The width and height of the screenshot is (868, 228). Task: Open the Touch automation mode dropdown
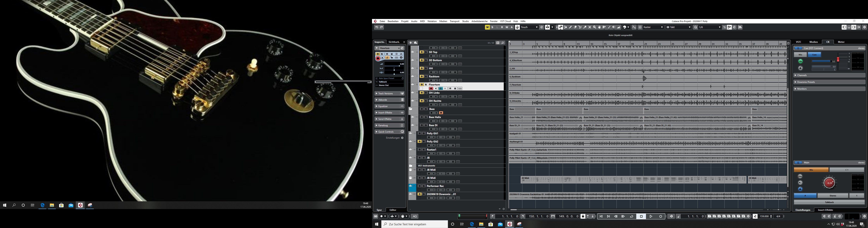pyautogui.click(x=529, y=27)
